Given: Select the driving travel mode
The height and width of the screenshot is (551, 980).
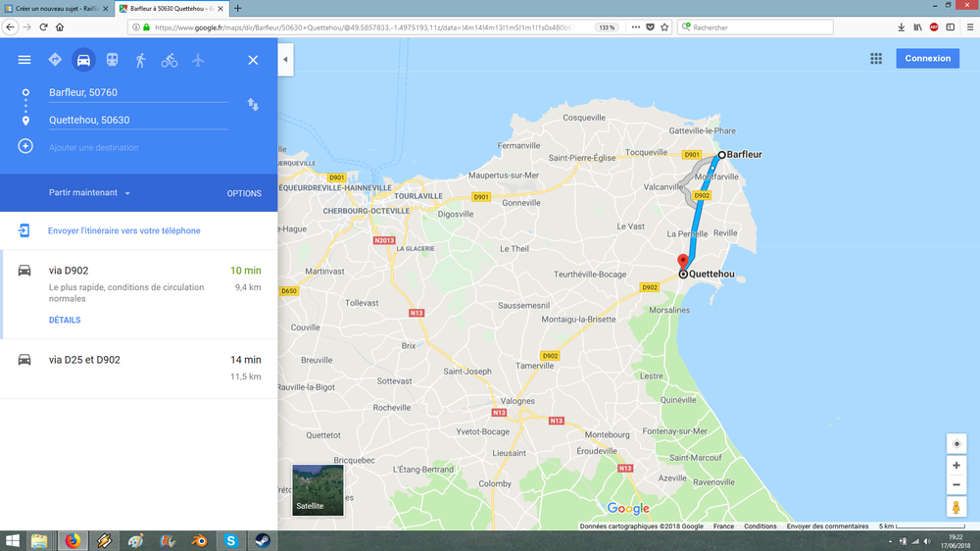Looking at the screenshot, I should [x=83, y=60].
